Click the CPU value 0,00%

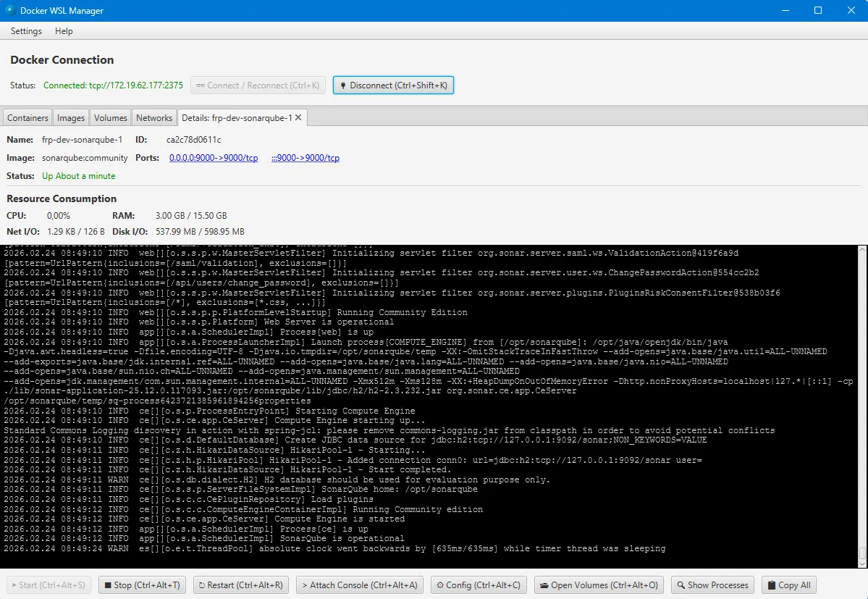58,216
